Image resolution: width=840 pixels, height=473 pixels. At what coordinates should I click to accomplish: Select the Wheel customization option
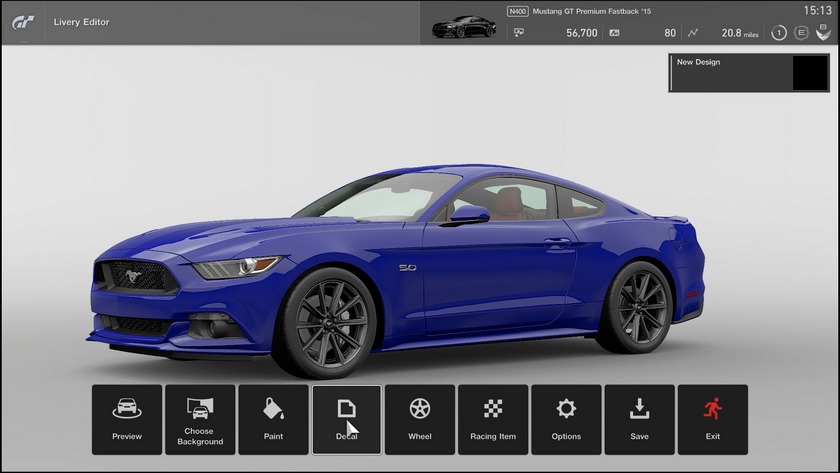coord(420,420)
